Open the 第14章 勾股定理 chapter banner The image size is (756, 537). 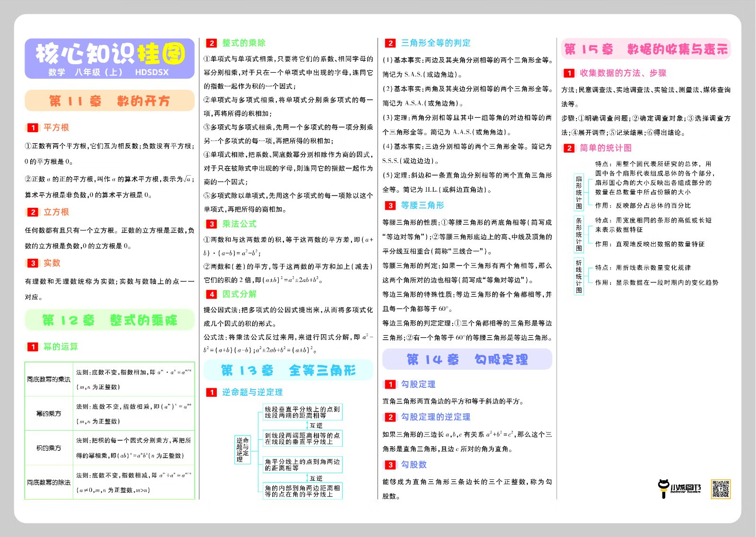coord(467,359)
